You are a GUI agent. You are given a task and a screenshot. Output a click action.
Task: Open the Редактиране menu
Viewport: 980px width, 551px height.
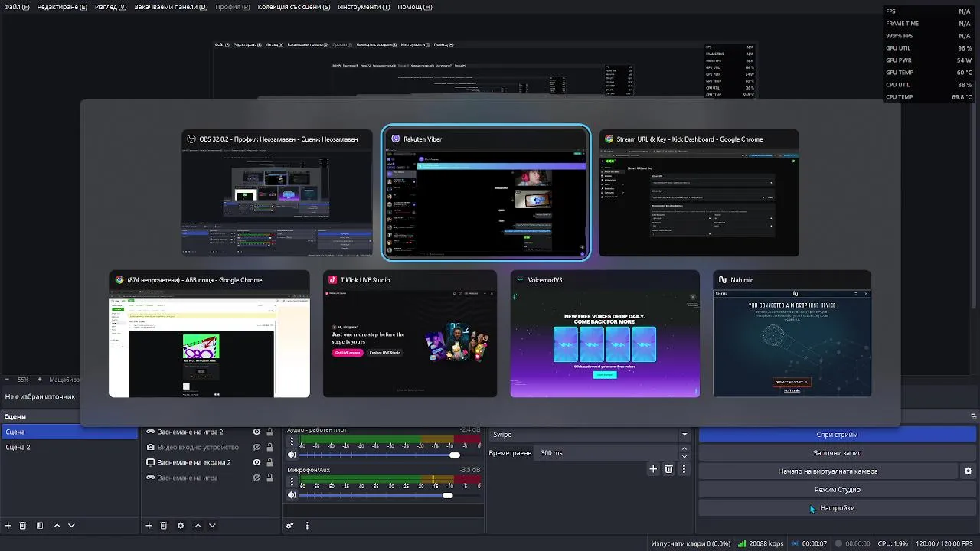tap(62, 7)
